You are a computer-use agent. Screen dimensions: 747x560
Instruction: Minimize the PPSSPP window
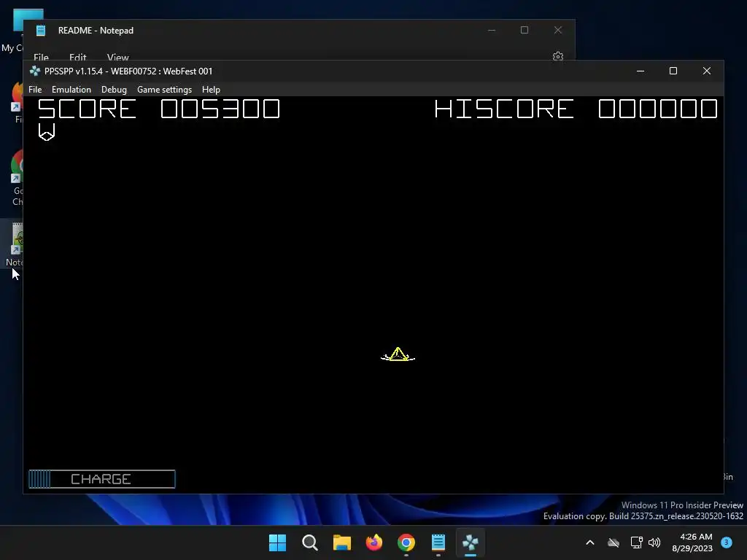(640, 71)
